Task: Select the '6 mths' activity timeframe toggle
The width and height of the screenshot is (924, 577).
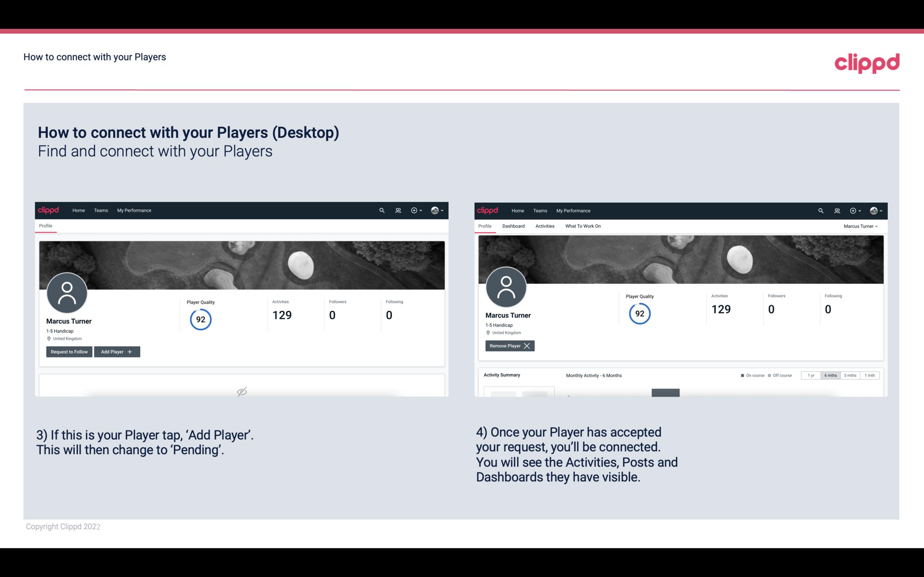Action: (x=829, y=375)
